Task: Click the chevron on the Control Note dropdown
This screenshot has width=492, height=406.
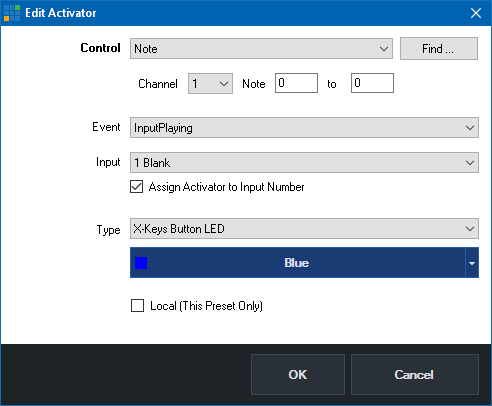Action: click(x=384, y=49)
